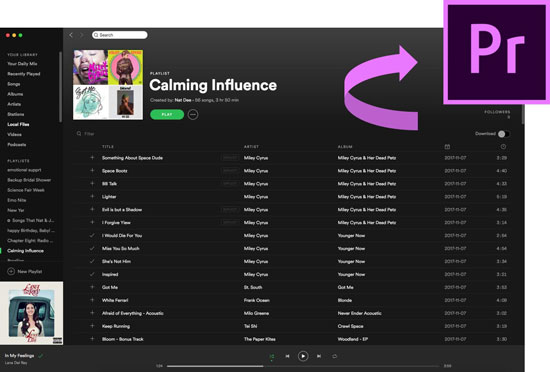Screen dimensions: 550x372
Task: Uncheck saved mark for I Would Die For You
Action: click(92, 236)
